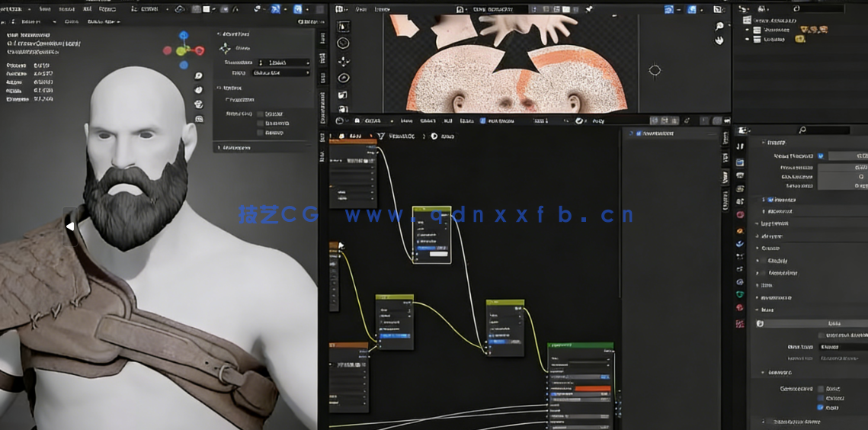Open the World properties red globe tab
The width and height of the screenshot is (868, 430).
741,214
